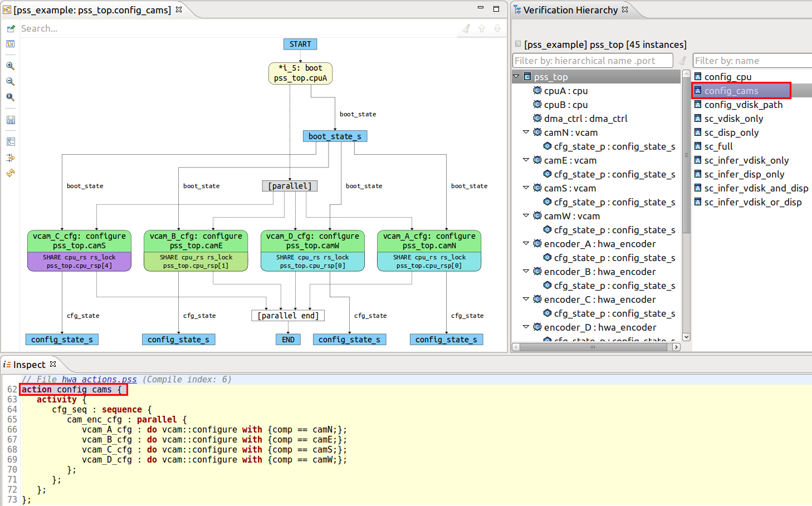Select the [parallel end] node

coord(288,316)
